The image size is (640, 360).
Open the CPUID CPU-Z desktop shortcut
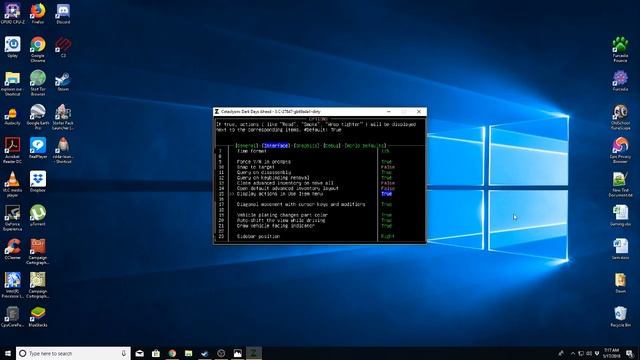point(12,13)
